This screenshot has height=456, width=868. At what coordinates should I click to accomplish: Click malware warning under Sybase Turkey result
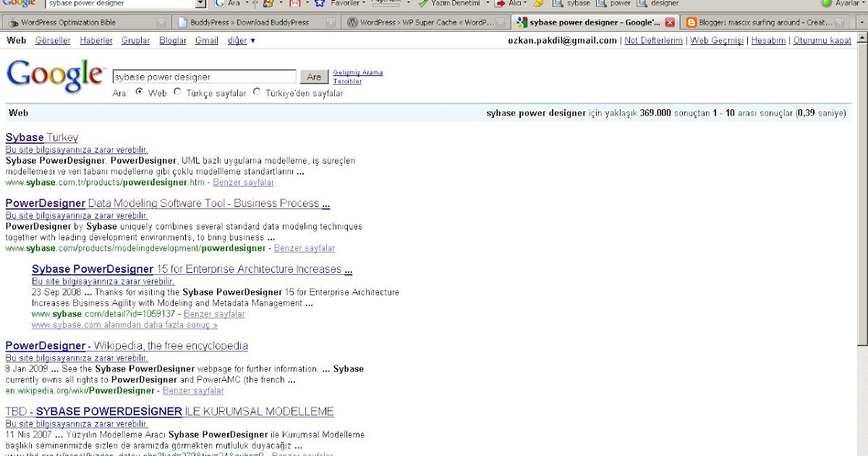77,150
